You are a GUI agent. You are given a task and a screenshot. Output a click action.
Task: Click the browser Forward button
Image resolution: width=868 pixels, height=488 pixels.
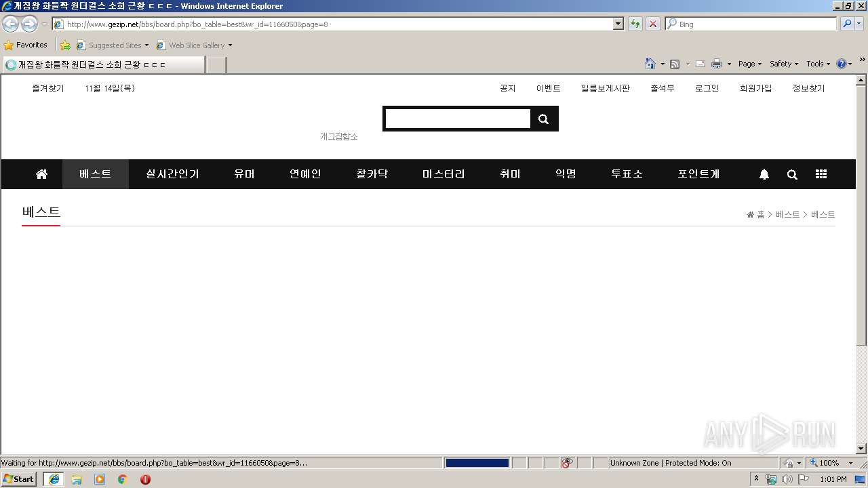29,24
